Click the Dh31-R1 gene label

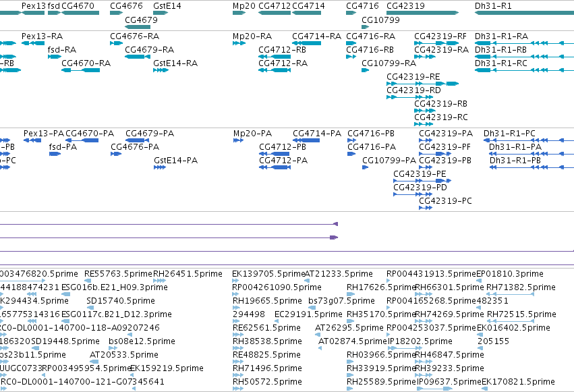point(493,6)
